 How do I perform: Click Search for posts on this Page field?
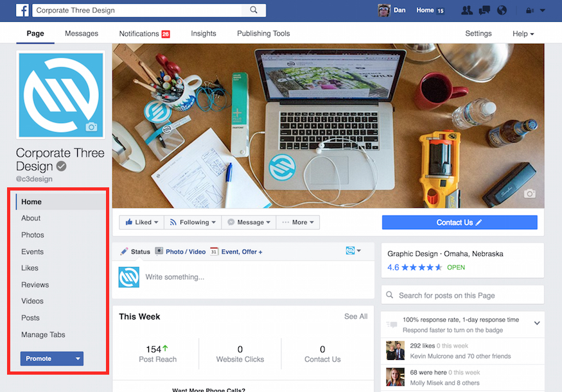coord(462,295)
